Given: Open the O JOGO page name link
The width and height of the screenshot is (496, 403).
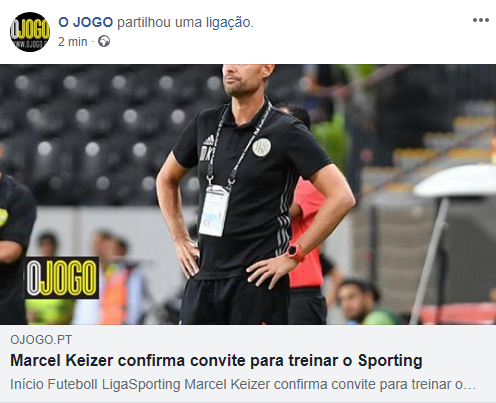Looking at the screenshot, I should [86, 22].
